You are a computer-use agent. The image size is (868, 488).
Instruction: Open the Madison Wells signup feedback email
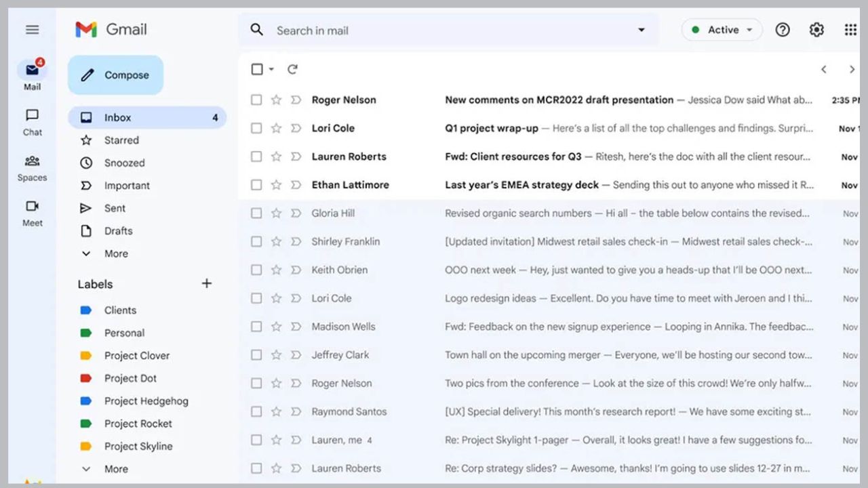[549, 327]
